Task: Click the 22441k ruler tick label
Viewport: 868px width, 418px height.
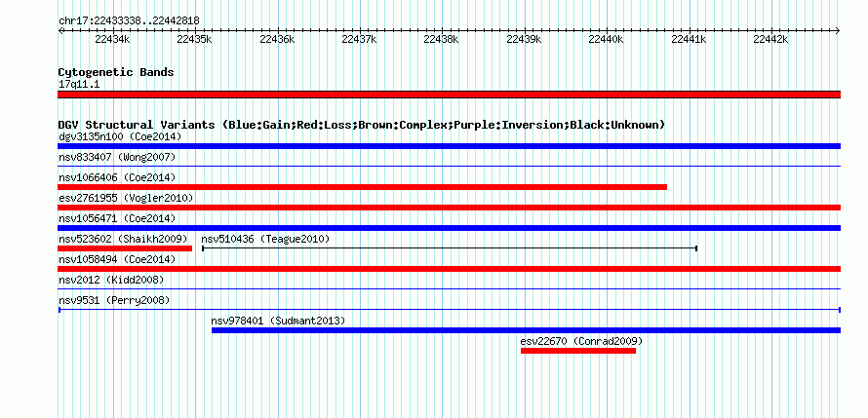Action: click(689, 39)
